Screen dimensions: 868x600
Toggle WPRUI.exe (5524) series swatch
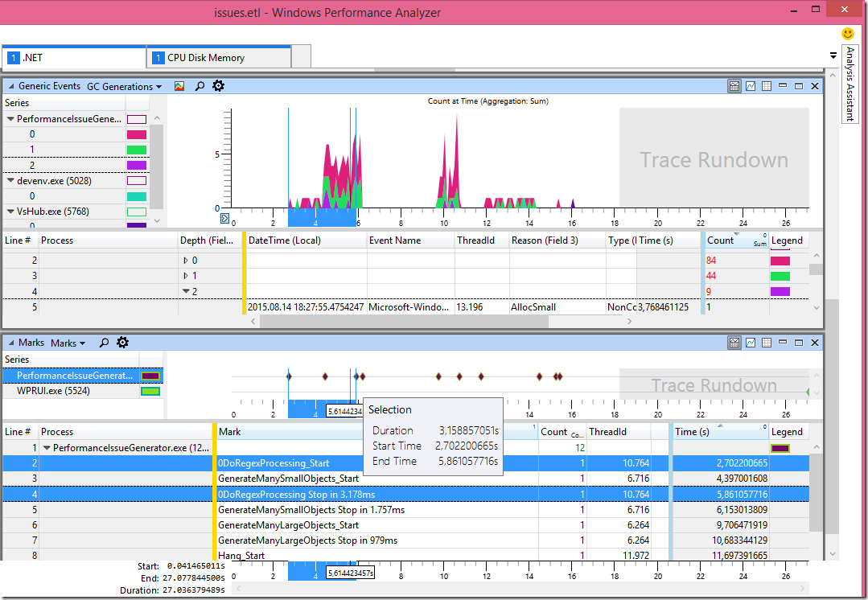point(150,392)
